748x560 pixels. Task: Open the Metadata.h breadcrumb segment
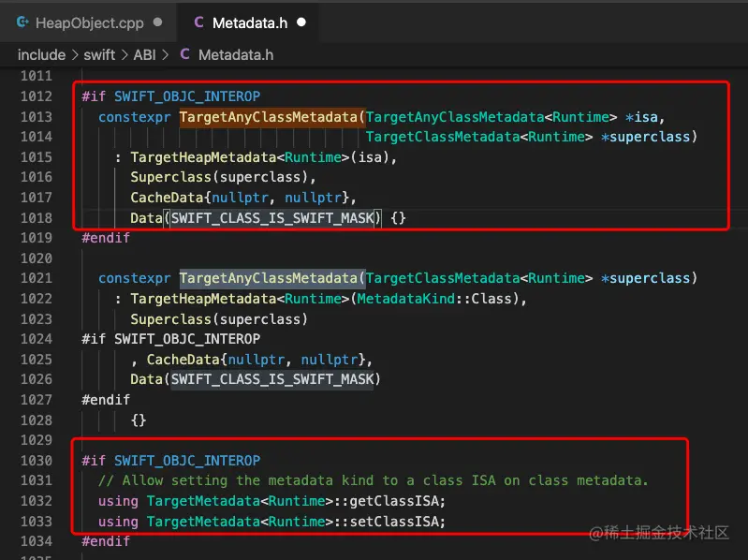point(236,55)
